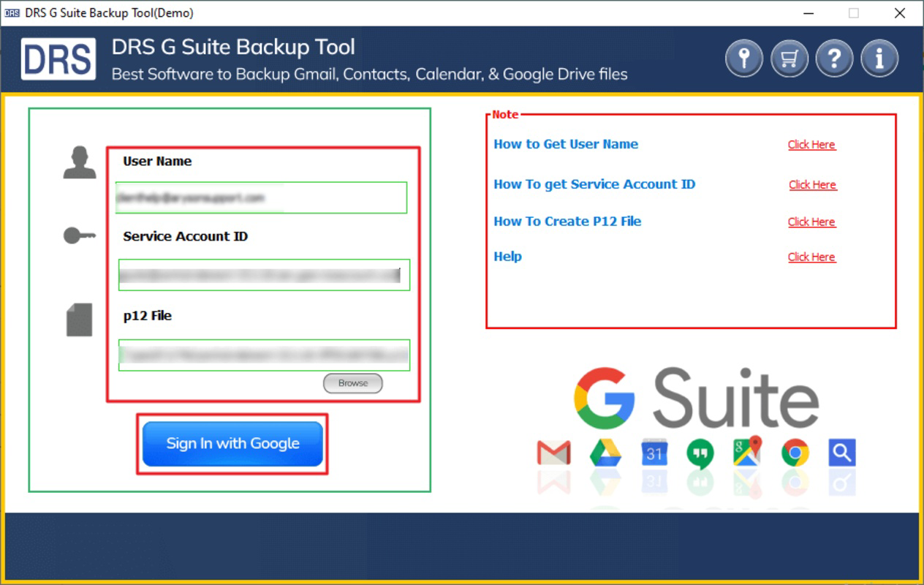Minimize the DRS Backup Tool window
Screen dimensions: 924x585
click(x=808, y=13)
